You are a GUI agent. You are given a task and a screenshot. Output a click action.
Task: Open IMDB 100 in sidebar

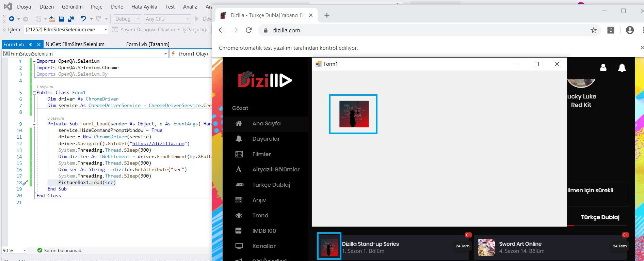tap(265, 231)
